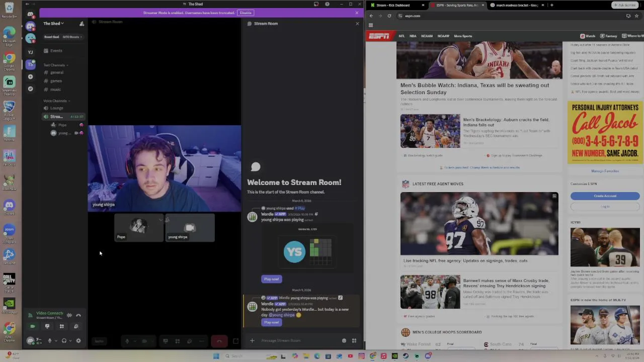
Task: Toggle microphone mute in user panel
Action: coord(49,341)
